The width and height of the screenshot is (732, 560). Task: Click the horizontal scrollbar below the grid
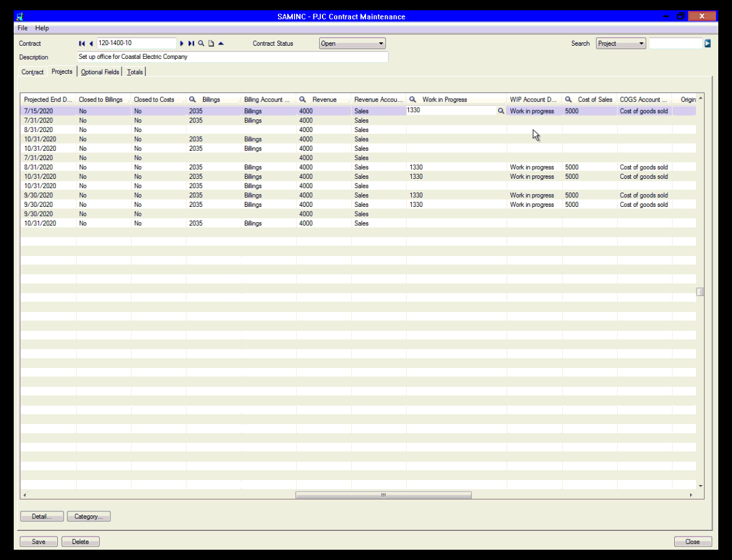(x=383, y=495)
